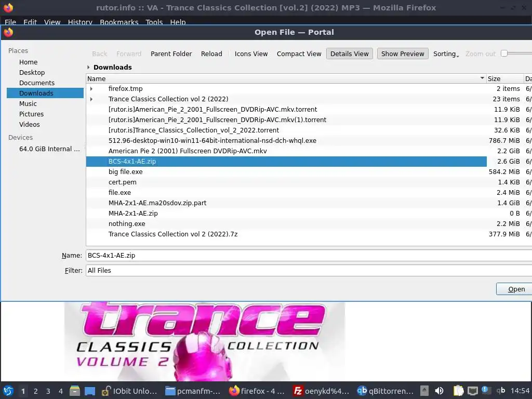
Task: Open the Edit menu
Action: coord(30,22)
